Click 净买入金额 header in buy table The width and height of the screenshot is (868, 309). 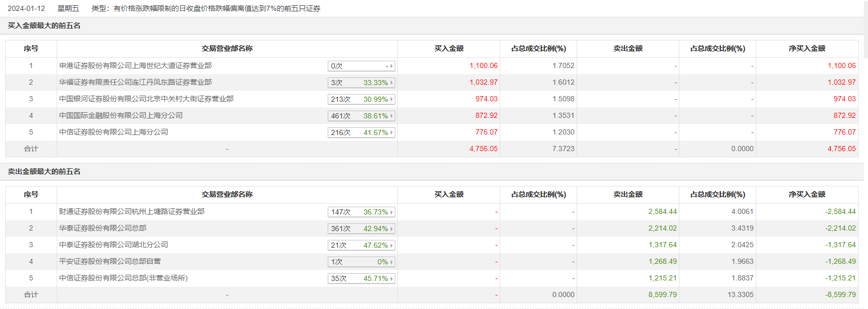coord(807,48)
